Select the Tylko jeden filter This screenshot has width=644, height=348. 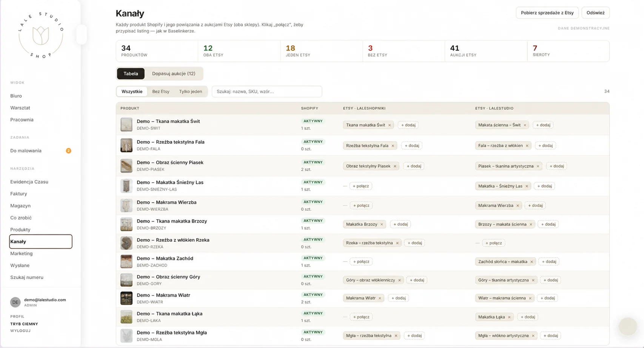pos(190,91)
